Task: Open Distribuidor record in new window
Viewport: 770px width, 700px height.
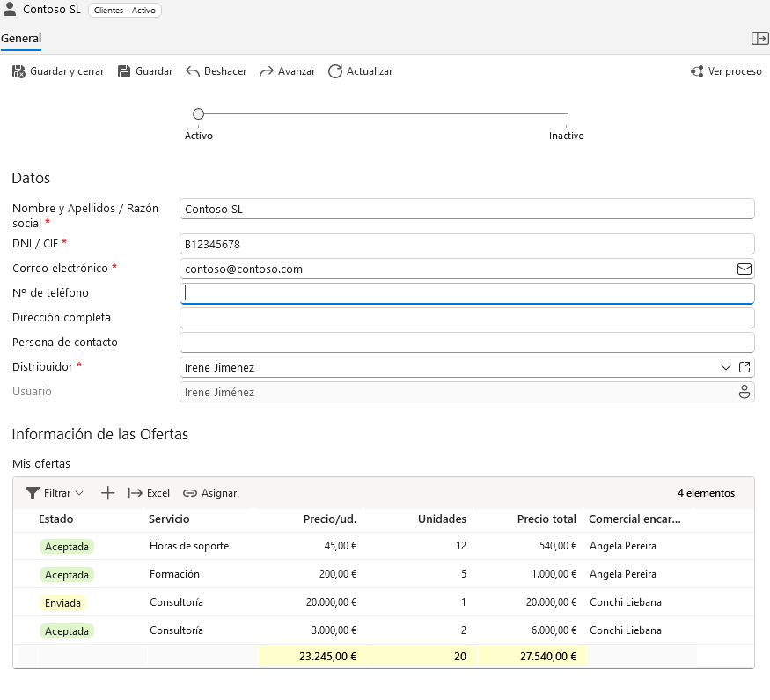Action: tap(744, 367)
